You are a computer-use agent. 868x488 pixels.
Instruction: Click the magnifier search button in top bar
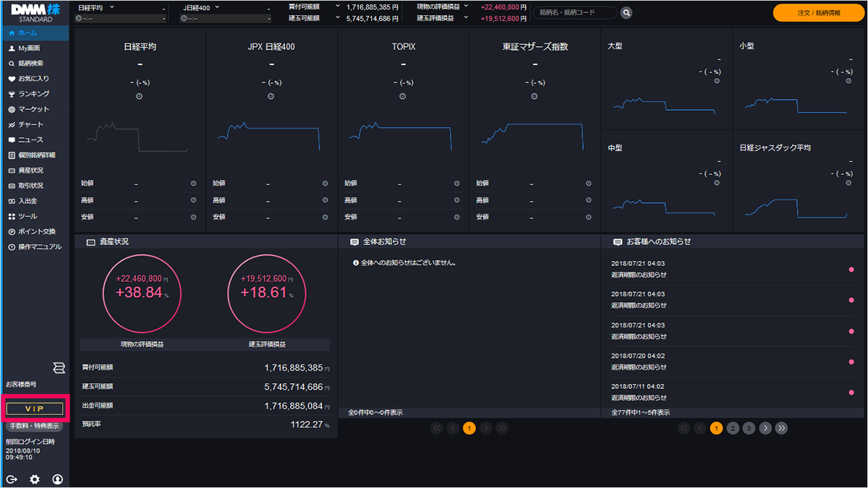(x=626, y=12)
